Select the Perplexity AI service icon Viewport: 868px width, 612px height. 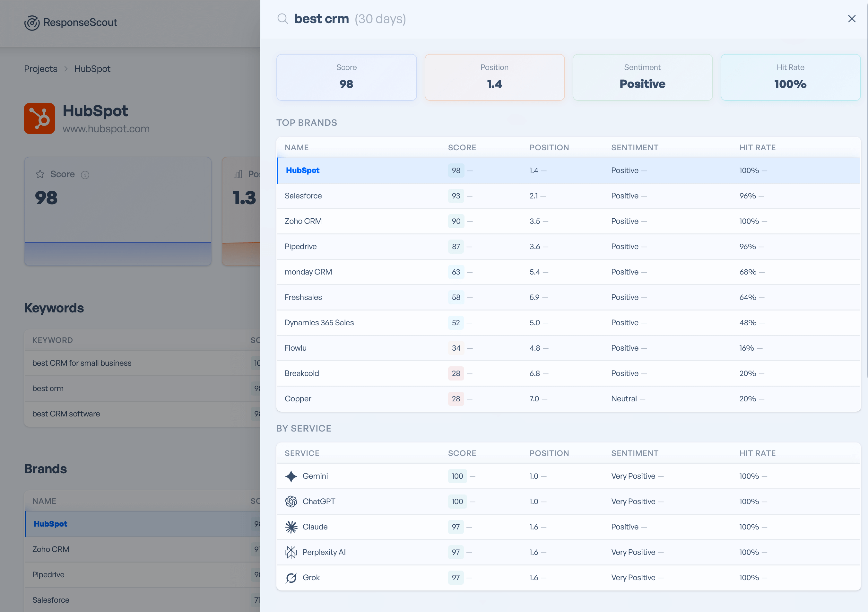tap(291, 552)
